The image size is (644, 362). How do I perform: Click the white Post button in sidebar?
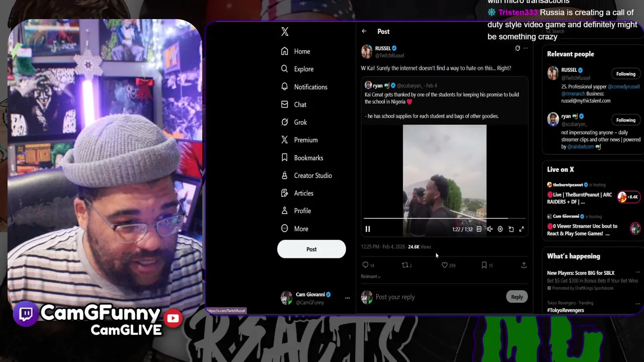[311, 249]
